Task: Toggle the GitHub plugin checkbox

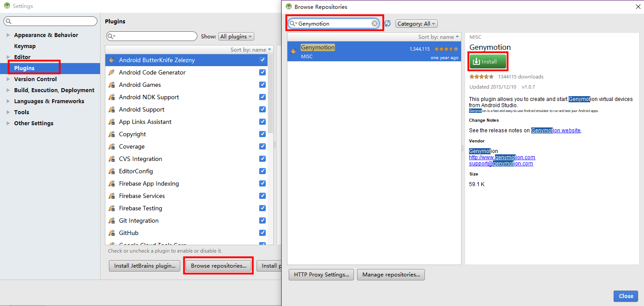Action: pyautogui.click(x=262, y=233)
